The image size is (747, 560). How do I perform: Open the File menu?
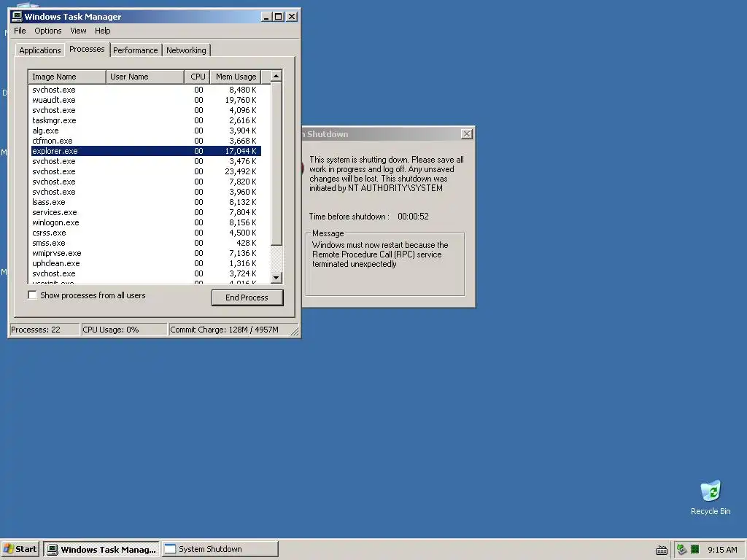pos(20,31)
